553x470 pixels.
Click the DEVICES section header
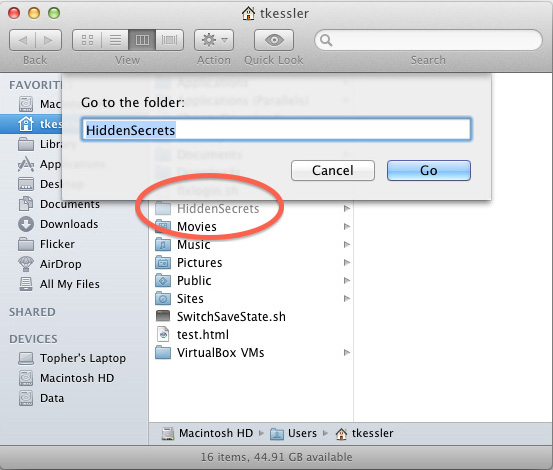tap(33, 339)
